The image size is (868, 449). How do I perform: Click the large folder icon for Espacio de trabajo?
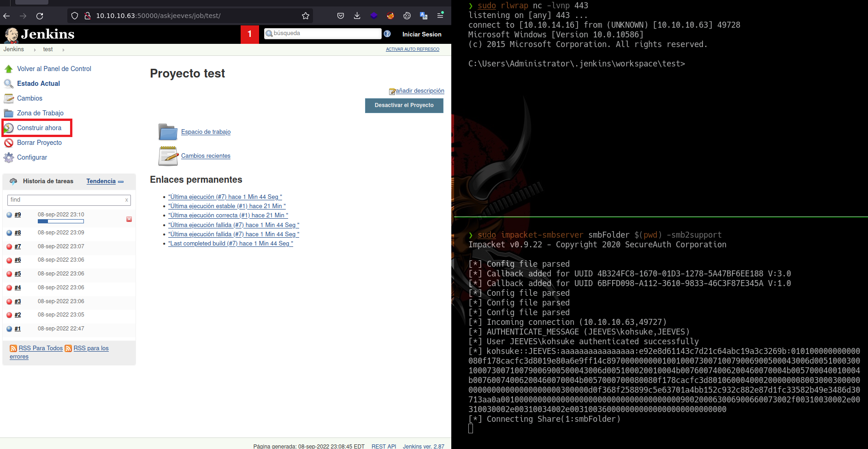(x=168, y=132)
